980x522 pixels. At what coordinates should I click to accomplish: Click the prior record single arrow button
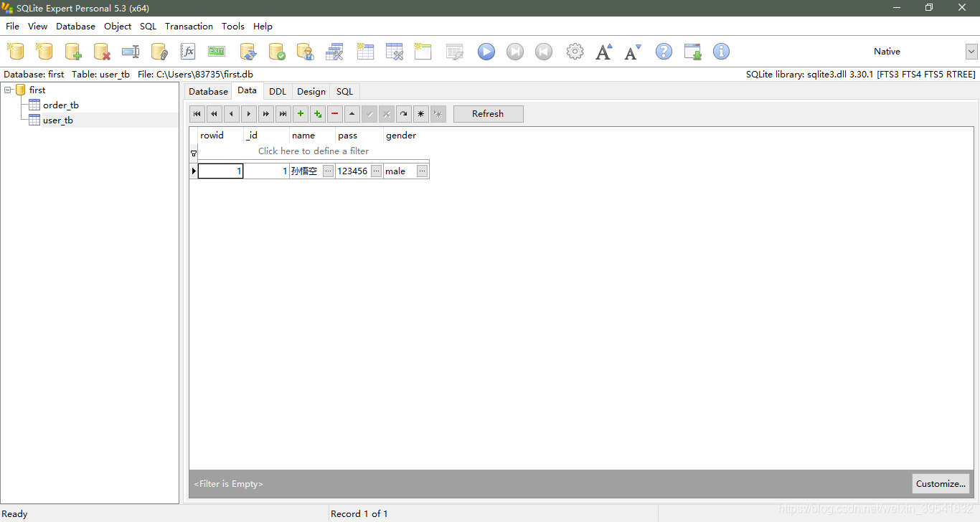(x=232, y=114)
